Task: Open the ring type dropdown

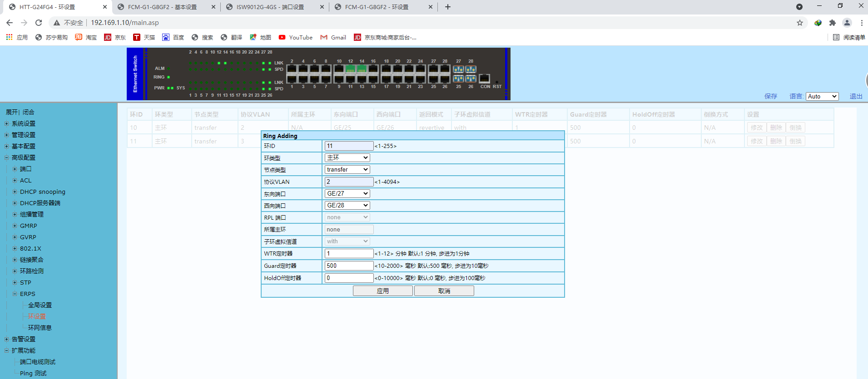Action: tap(347, 158)
